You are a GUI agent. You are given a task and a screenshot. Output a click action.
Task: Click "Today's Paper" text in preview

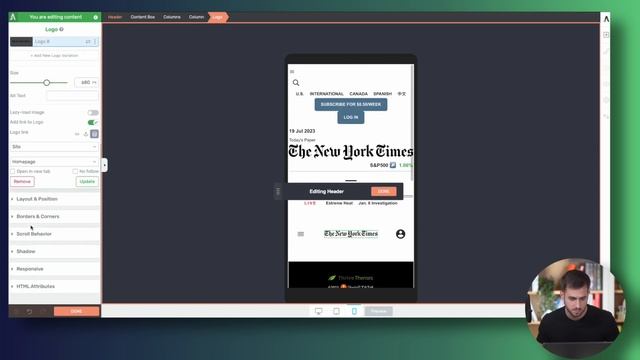coord(302,140)
